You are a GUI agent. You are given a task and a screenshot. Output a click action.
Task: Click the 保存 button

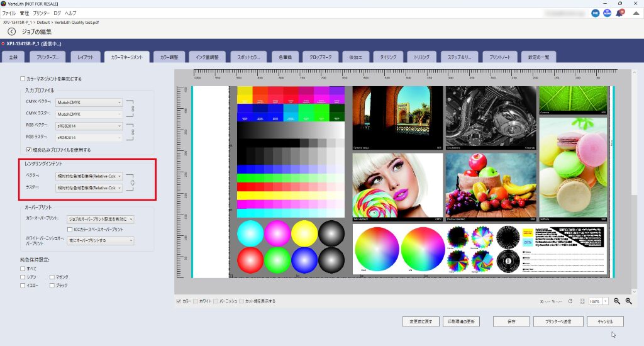click(x=511, y=321)
